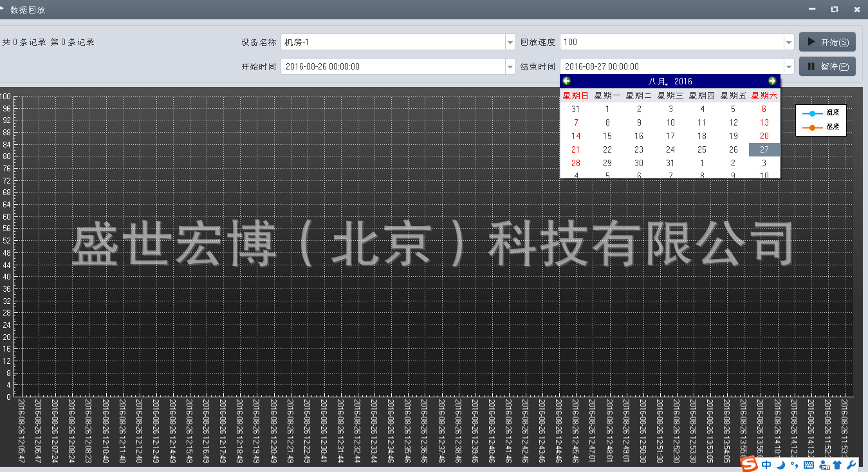Open the month selector 八月 in calendar

coord(658,81)
